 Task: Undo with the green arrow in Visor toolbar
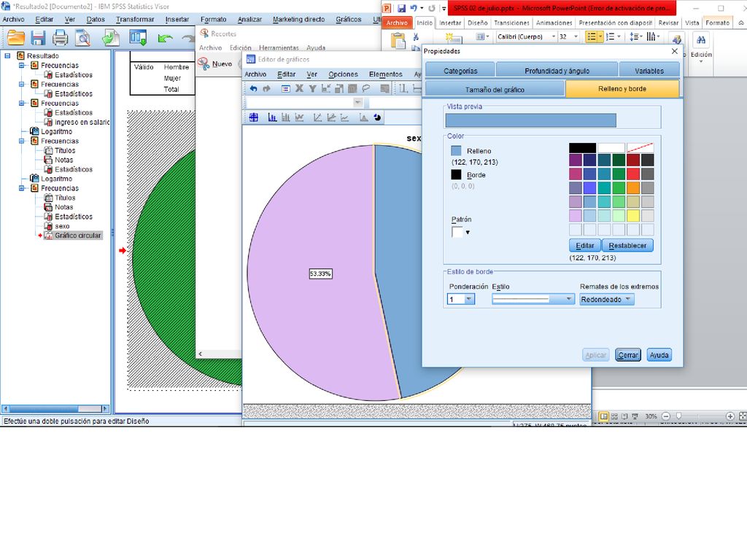(x=165, y=38)
